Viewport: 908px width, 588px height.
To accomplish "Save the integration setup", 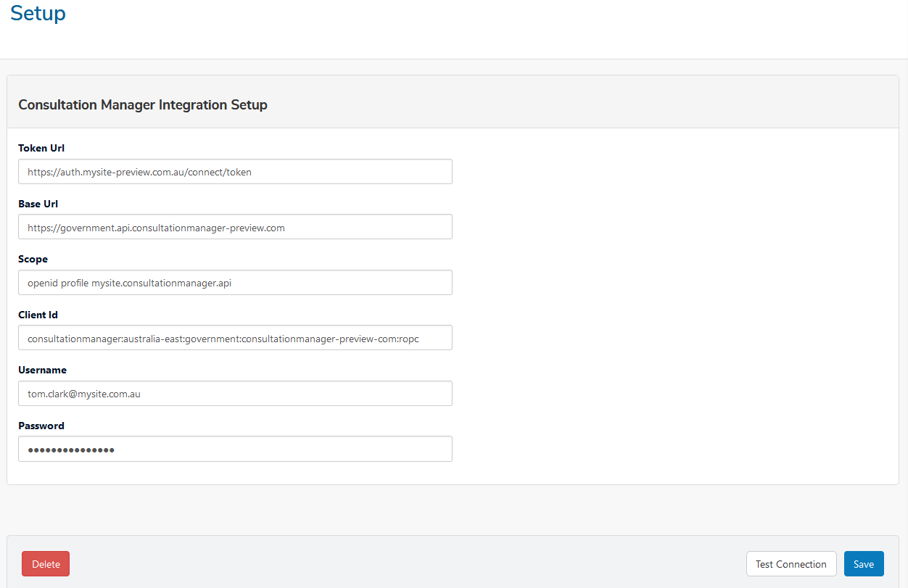I will tap(864, 564).
